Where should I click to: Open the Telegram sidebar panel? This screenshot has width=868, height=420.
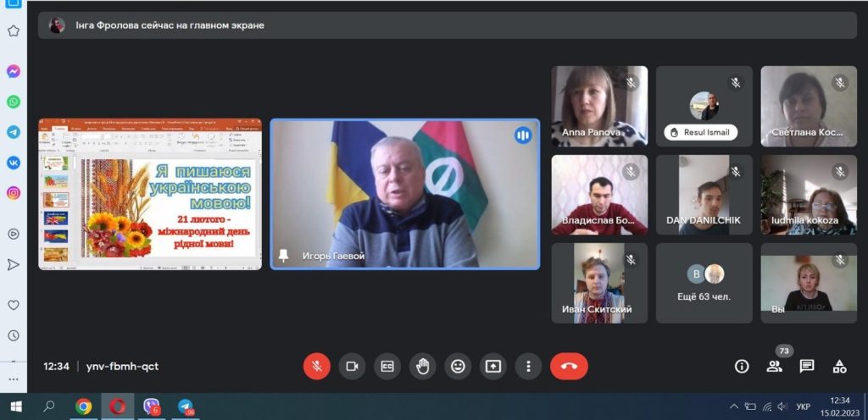click(x=14, y=132)
